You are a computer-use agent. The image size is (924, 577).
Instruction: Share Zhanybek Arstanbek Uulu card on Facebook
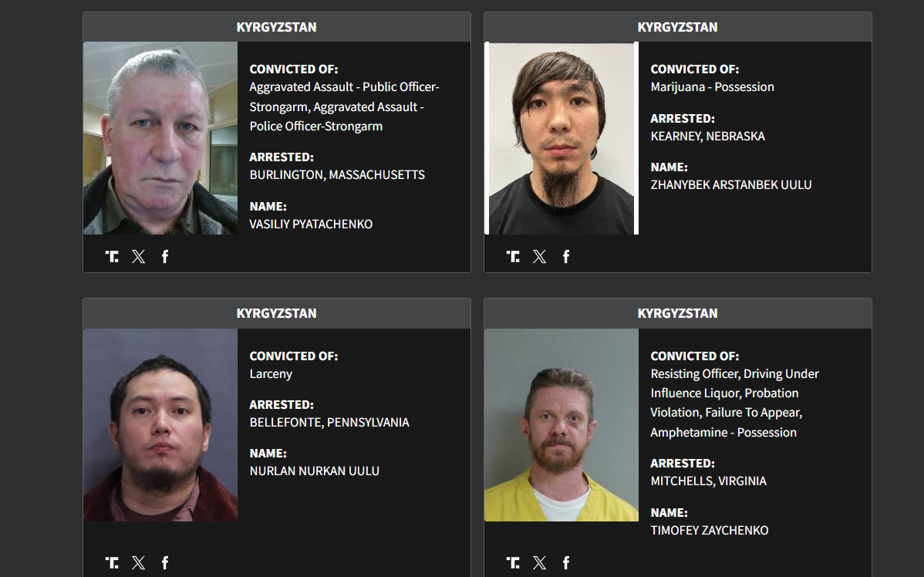click(566, 256)
